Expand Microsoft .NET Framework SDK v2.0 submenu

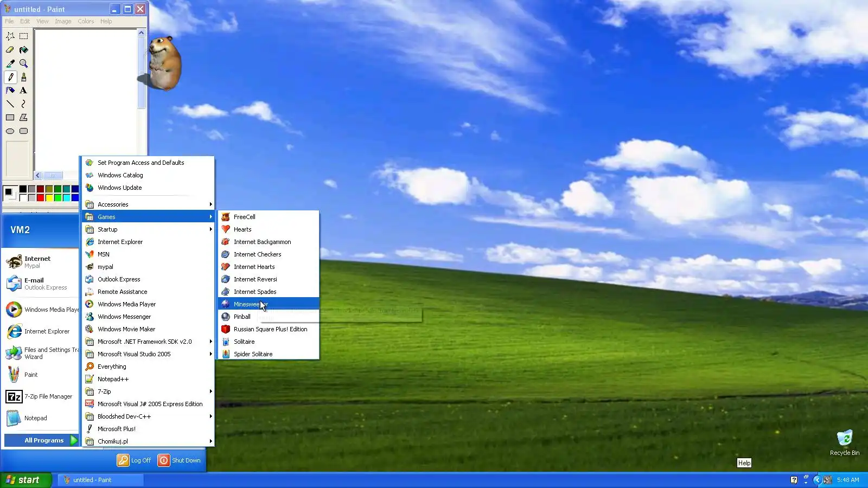[148, 342]
